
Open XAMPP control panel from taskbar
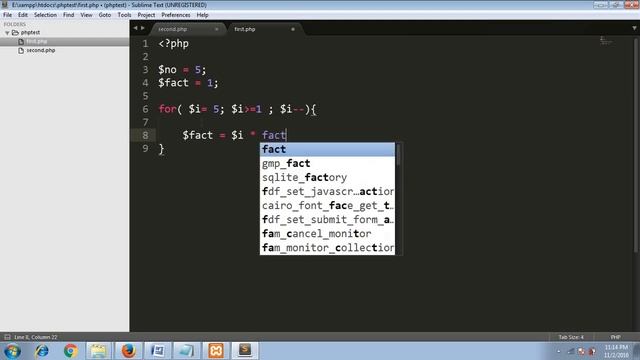(x=216, y=351)
